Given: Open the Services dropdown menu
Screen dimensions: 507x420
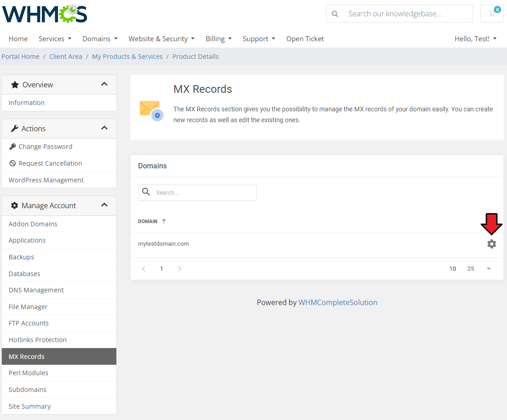Looking at the screenshot, I should [x=55, y=39].
